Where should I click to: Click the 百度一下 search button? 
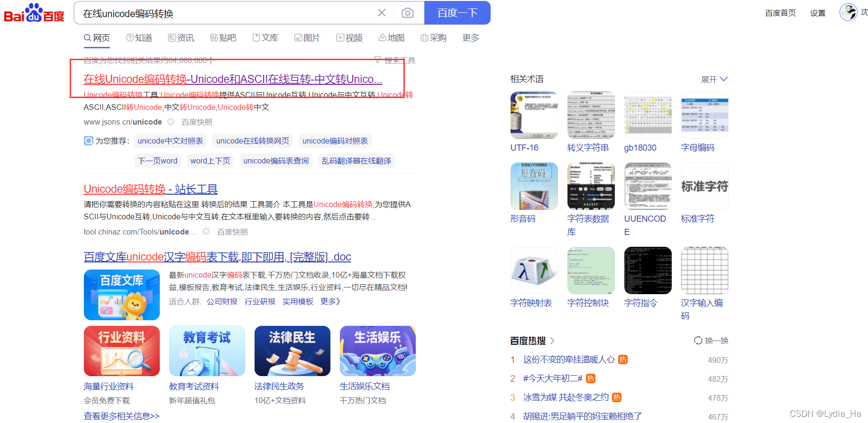(x=457, y=13)
